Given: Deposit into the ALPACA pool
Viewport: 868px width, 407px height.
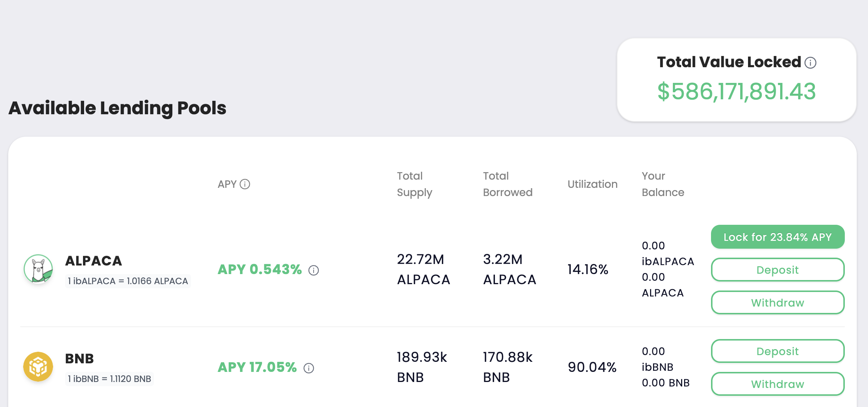Looking at the screenshot, I should pyautogui.click(x=778, y=270).
